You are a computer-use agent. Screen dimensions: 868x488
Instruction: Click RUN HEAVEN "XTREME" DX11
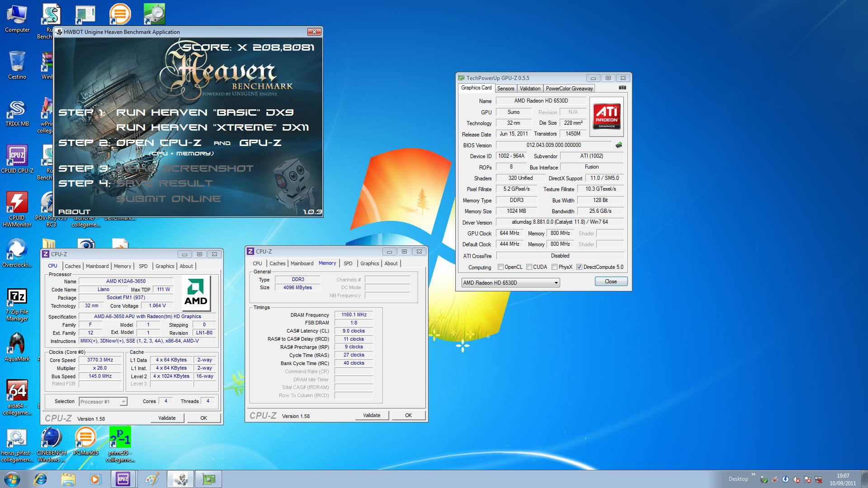tap(212, 127)
